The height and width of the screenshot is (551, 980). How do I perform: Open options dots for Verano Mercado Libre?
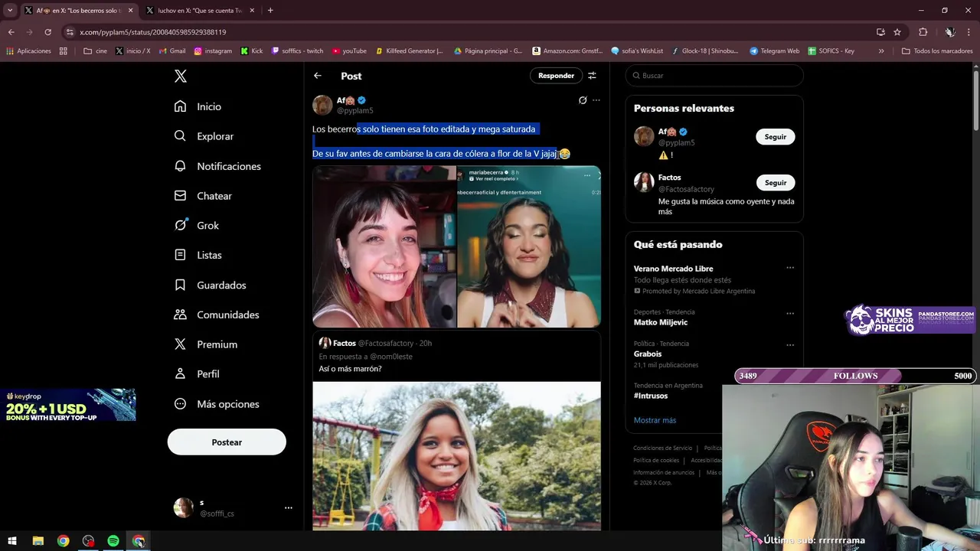[790, 268]
